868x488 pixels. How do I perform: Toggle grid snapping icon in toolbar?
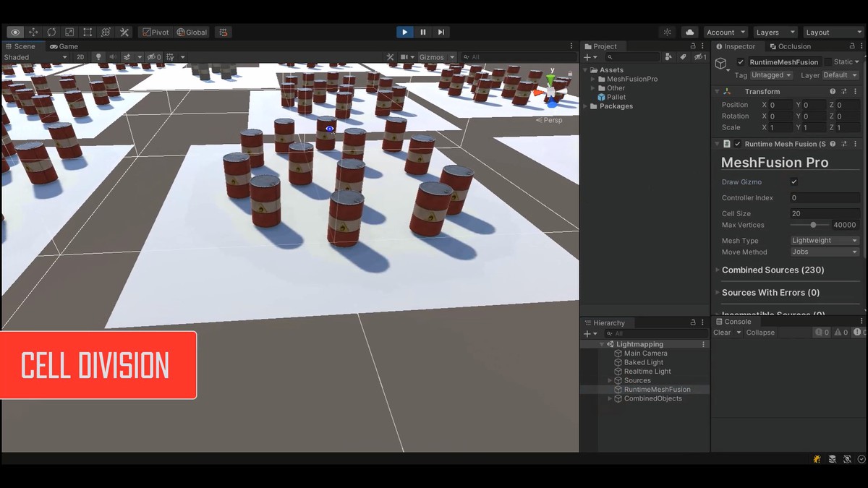click(224, 32)
